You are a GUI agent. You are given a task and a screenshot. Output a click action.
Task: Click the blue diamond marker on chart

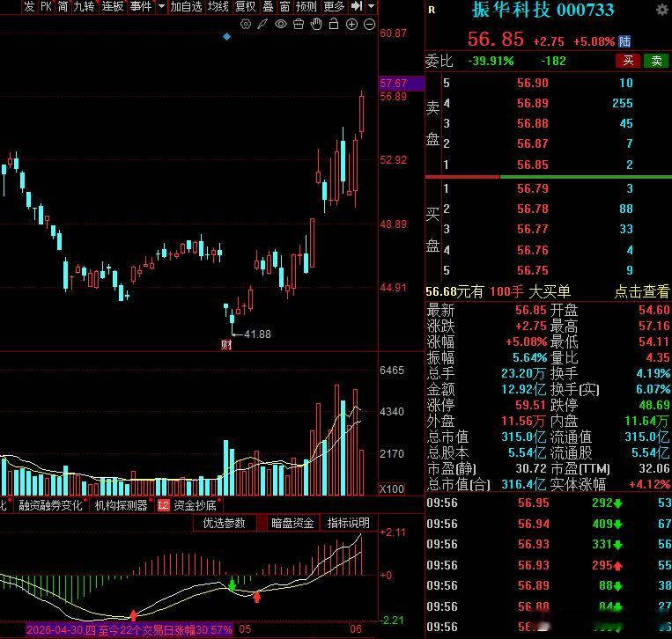coord(226,37)
